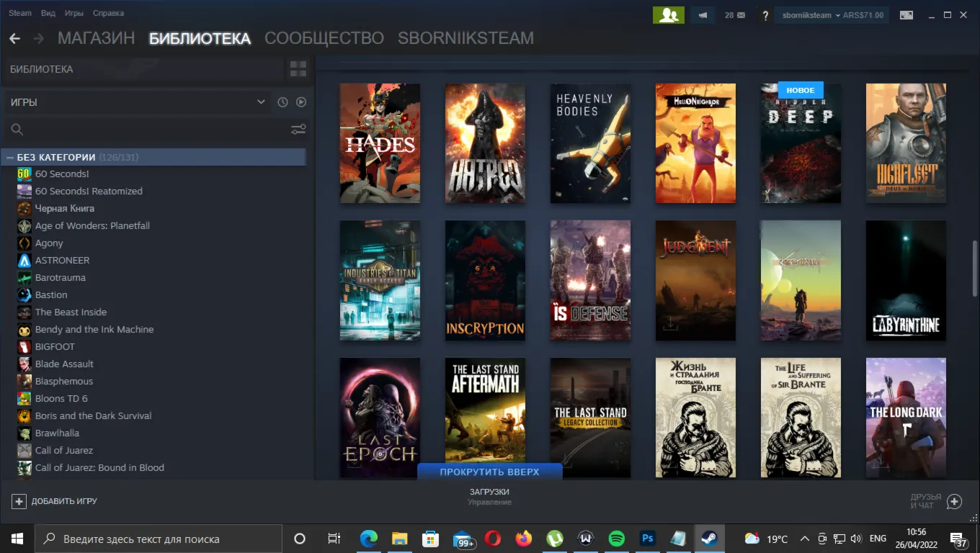Switch to Big Picture mode icon
This screenshot has width=980, height=553.
906,15
